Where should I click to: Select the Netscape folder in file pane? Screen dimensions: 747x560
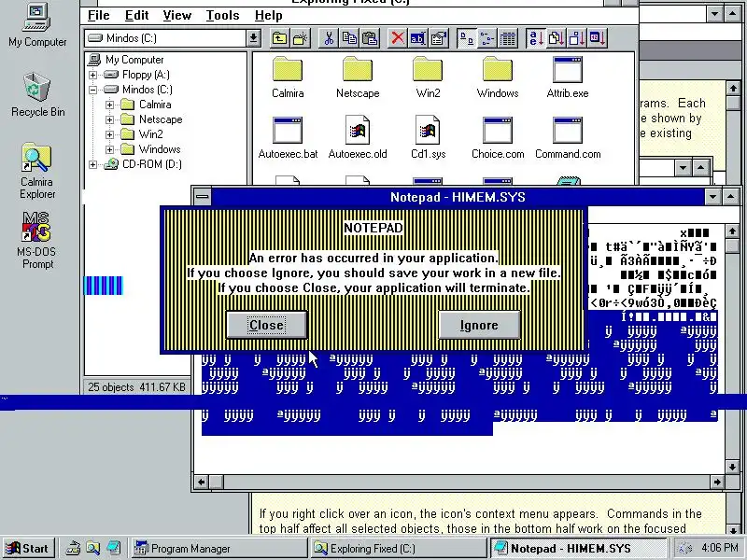[x=358, y=77]
